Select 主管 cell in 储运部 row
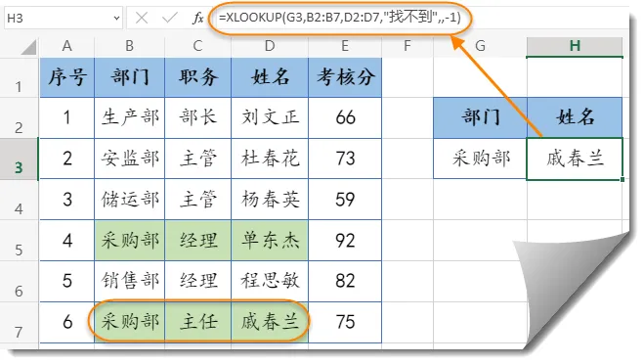The width and height of the screenshot is (644, 364). (x=197, y=199)
